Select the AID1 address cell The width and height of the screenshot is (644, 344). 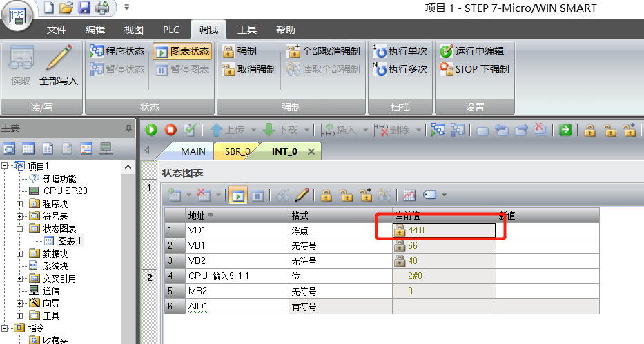pos(237,307)
